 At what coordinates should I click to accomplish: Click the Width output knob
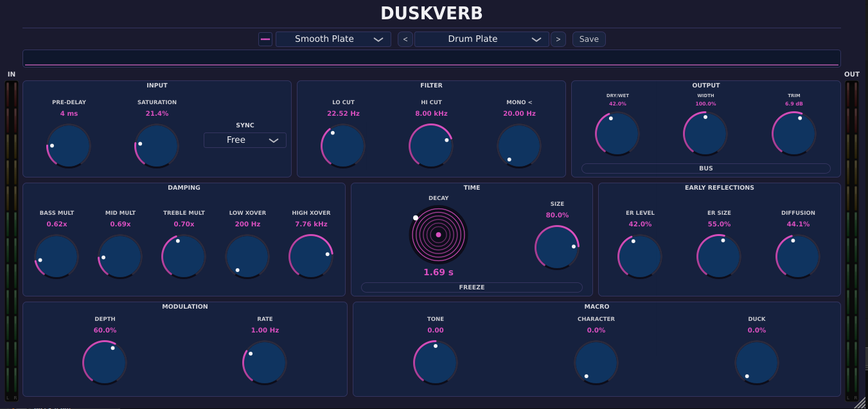click(x=705, y=134)
